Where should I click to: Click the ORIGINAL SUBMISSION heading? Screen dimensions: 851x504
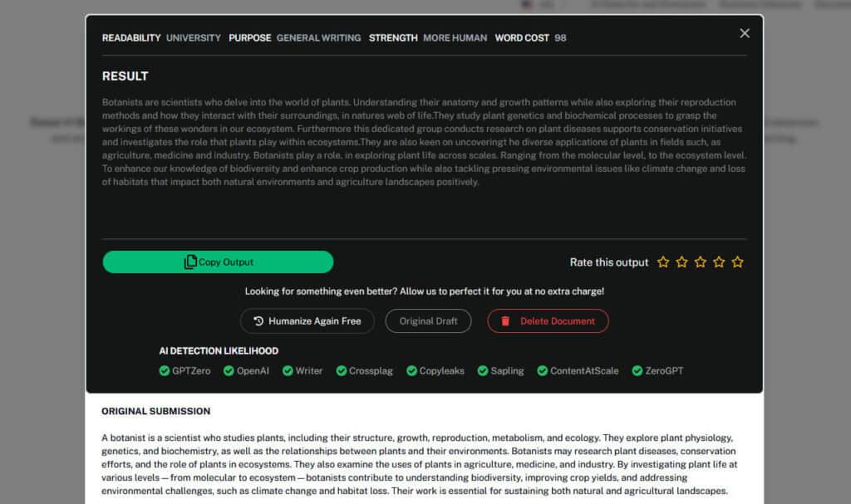tap(155, 411)
